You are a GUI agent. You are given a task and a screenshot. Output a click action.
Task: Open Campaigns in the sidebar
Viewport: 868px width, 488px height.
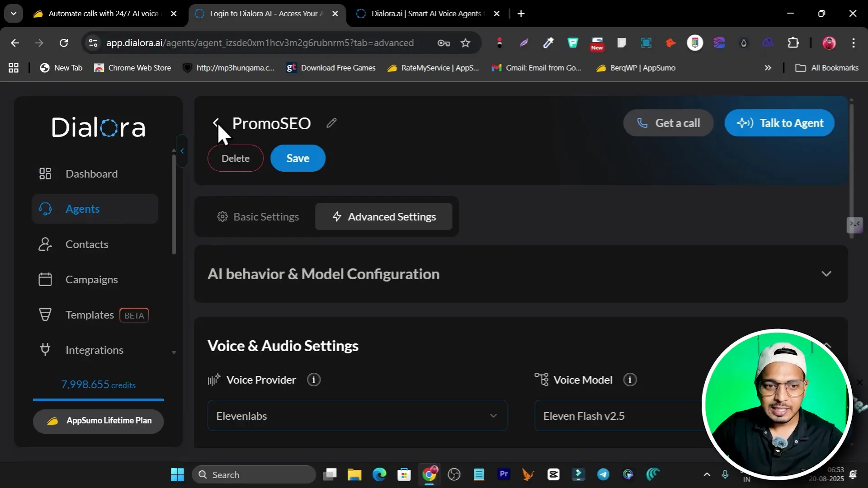point(91,279)
